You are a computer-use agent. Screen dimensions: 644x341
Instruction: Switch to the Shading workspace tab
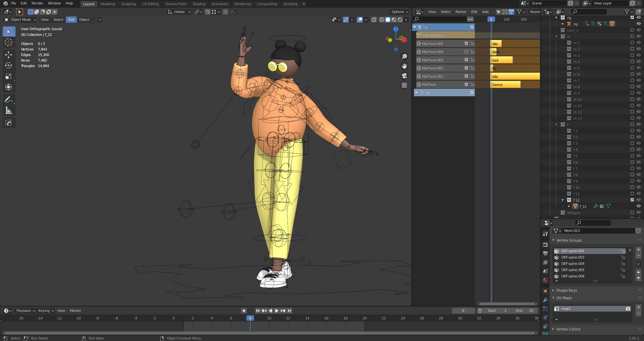point(199,4)
